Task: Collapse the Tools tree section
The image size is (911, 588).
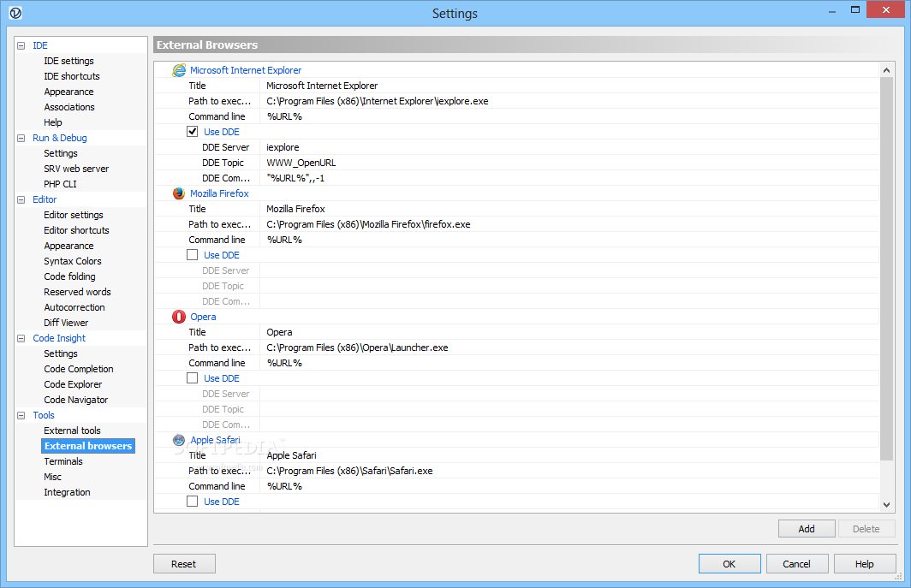Action: click(x=21, y=415)
